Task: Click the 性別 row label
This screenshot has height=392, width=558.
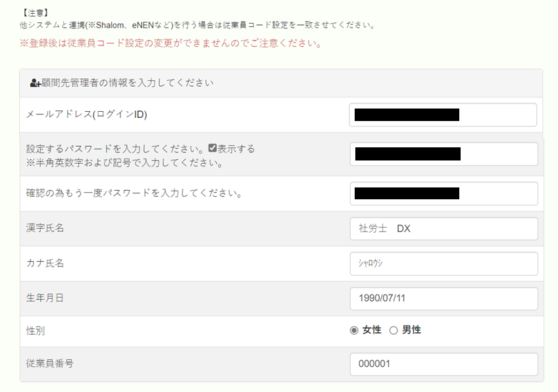Action: click(x=36, y=331)
